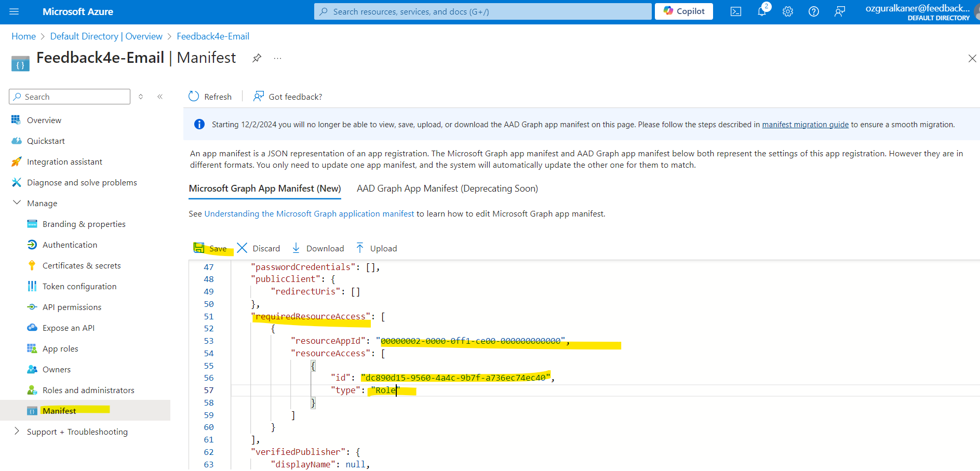Open the manifest migration guide link
This screenshot has width=980, height=471.
pyautogui.click(x=805, y=125)
